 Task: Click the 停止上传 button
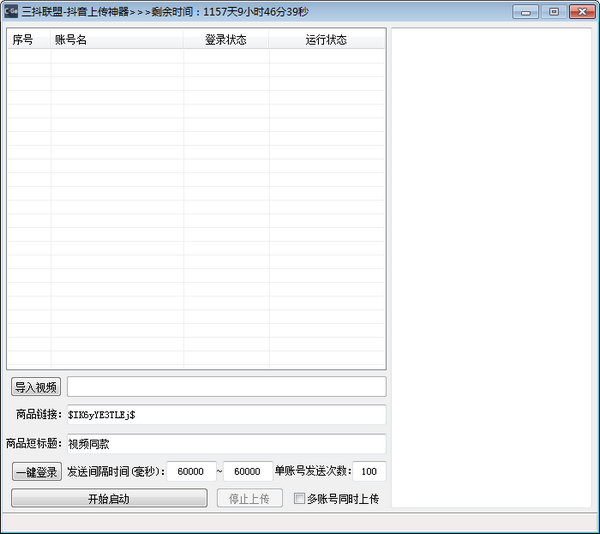coord(249,498)
